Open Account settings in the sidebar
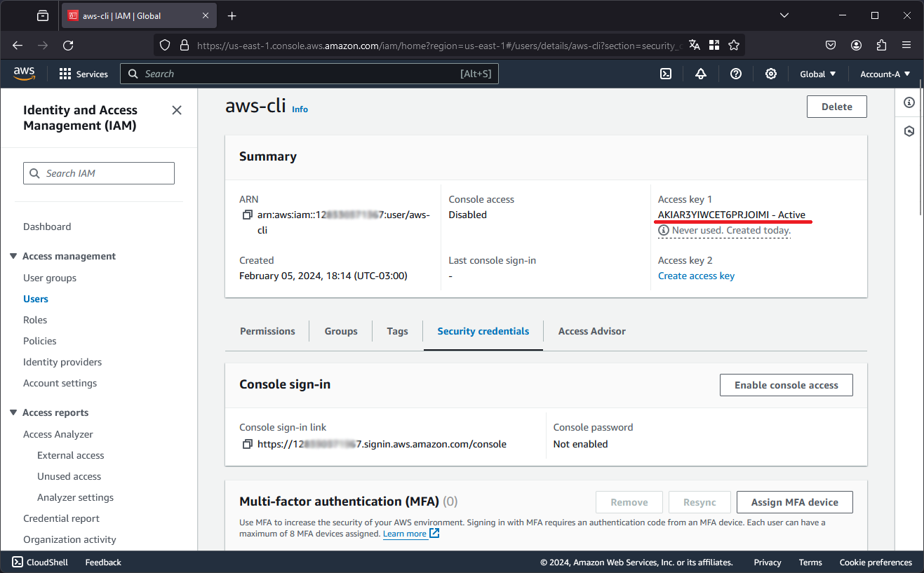The width and height of the screenshot is (924, 573). pos(60,383)
